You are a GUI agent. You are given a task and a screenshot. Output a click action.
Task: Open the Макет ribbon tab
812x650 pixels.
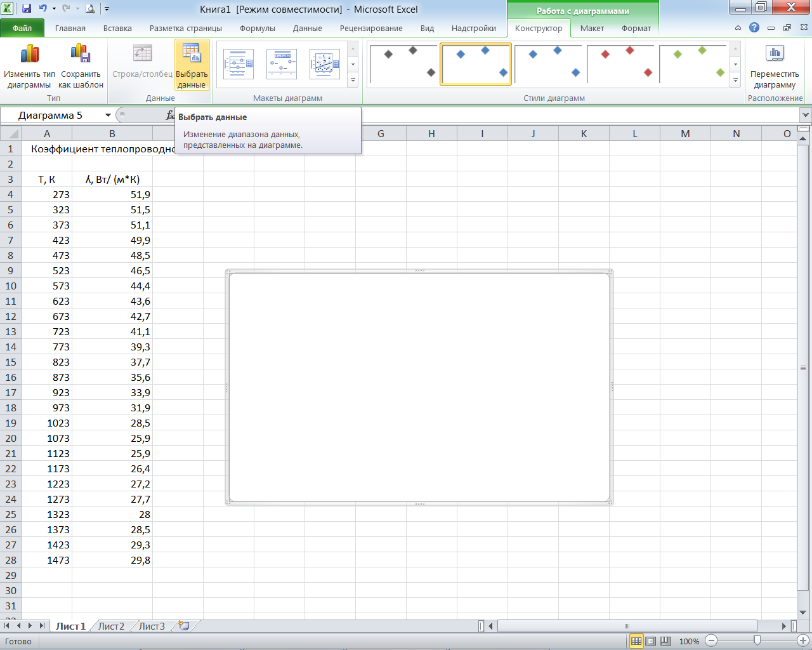pyautogui.click(x=591, y=28)
